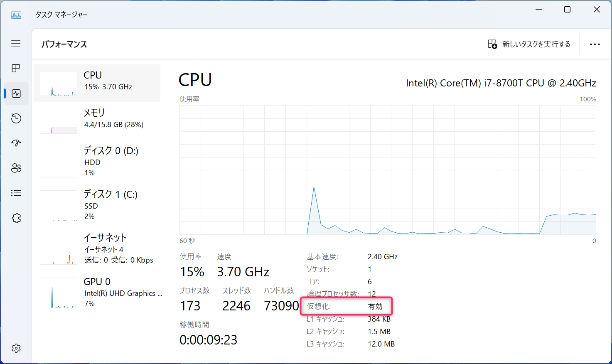Viewport: 612px width, 364px height.
Task: Open the Services puzzle-piece icon
Action: tap(16, 218)
